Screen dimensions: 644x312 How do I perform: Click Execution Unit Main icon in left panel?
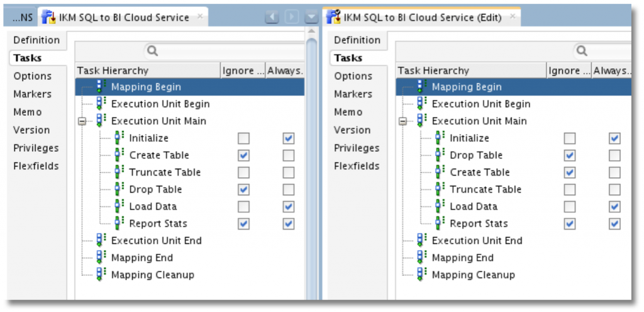tap(101, 121)
